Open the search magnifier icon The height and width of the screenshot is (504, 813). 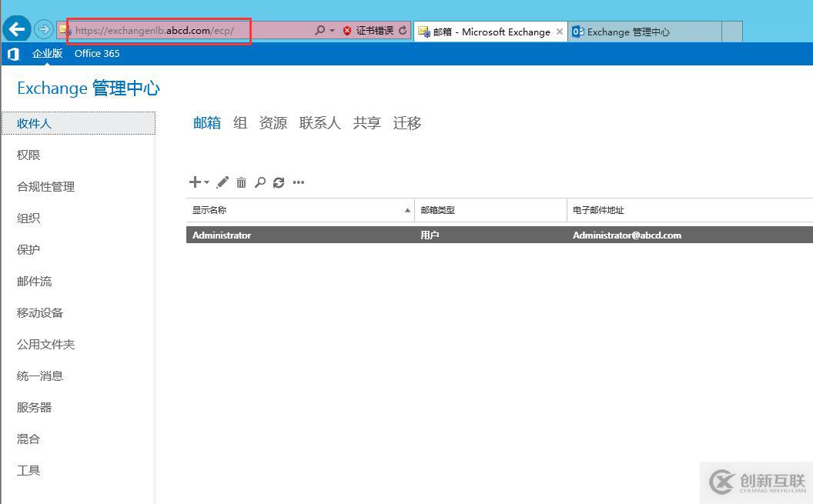(260, 182)
